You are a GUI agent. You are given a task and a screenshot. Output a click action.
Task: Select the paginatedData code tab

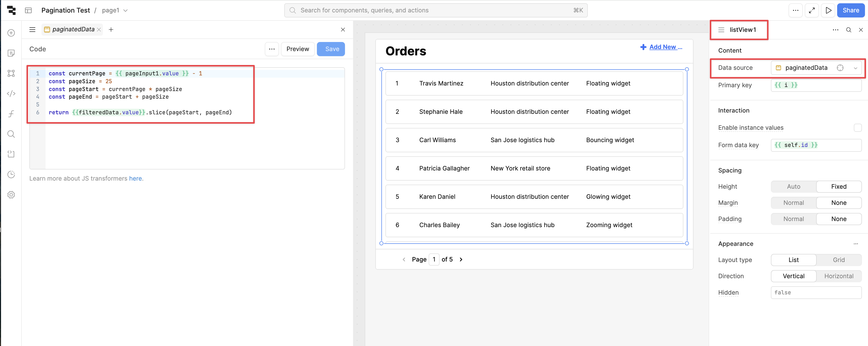pyautogui.click(x=73, y=29)
